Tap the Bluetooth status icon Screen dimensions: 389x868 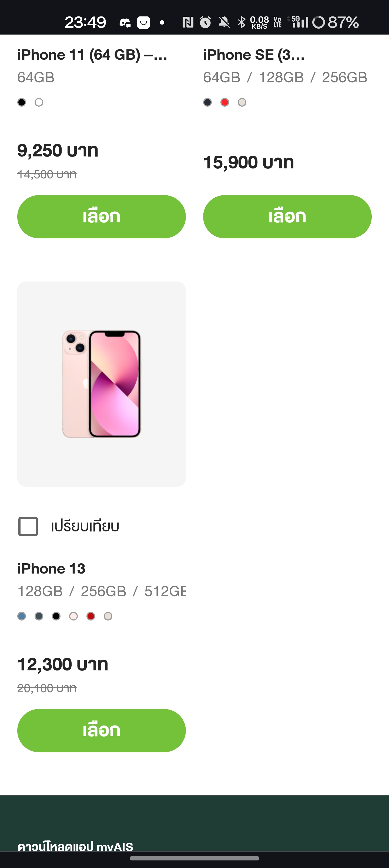pyautogui.click(x=242, y=22)
